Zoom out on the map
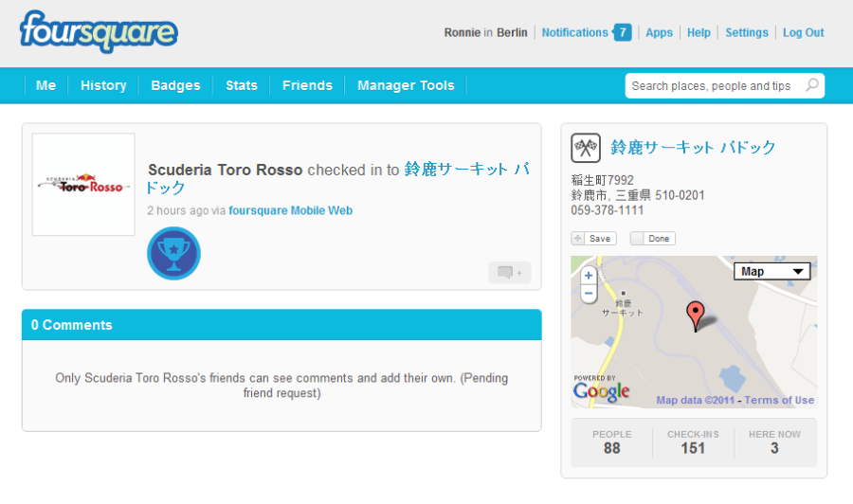 (x=588, y=294)
